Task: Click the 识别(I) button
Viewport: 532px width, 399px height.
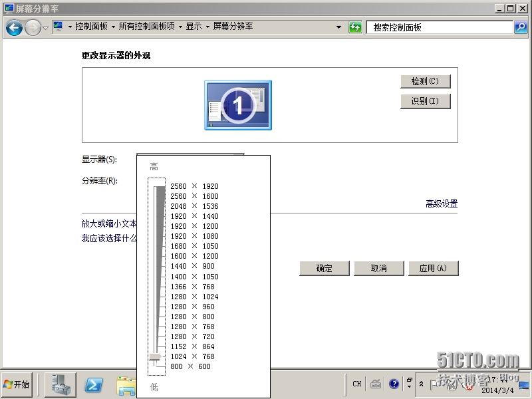Action: point(426,101)
